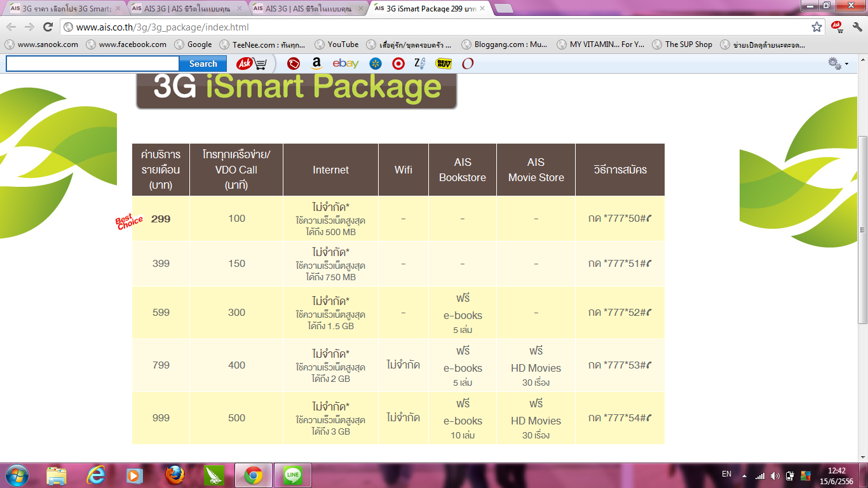Open Windows Media Player from taskbar
868x488 pixels.
click(135, 475)
